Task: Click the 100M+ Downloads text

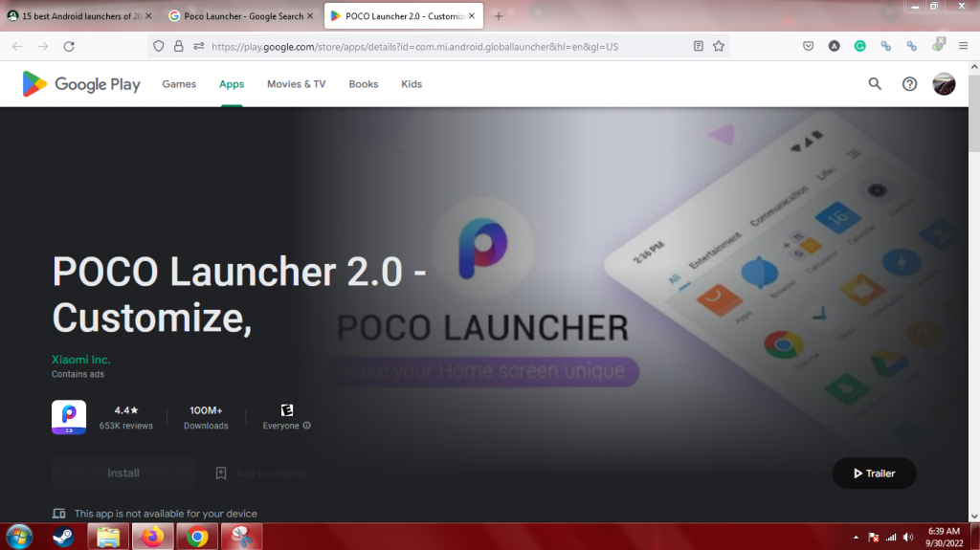Action: pos(206,417)
